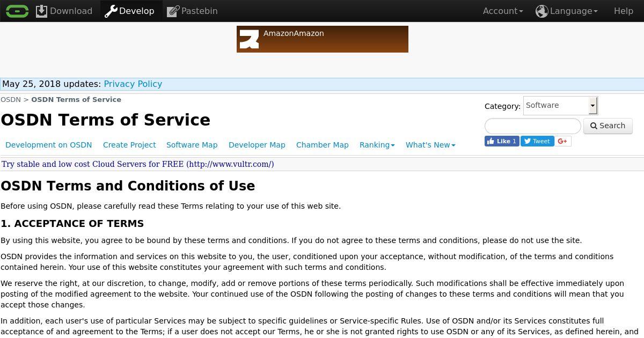Open the Download menu item
Viewport: 644px width, 338px height.
[x=64, y=11]
